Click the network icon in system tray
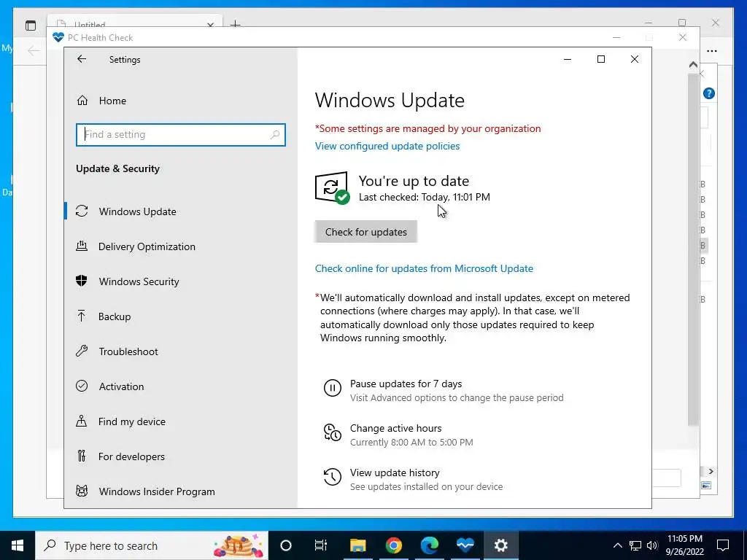Image resolution: width=747 pixels, height=560 pixels. point(635,545)
